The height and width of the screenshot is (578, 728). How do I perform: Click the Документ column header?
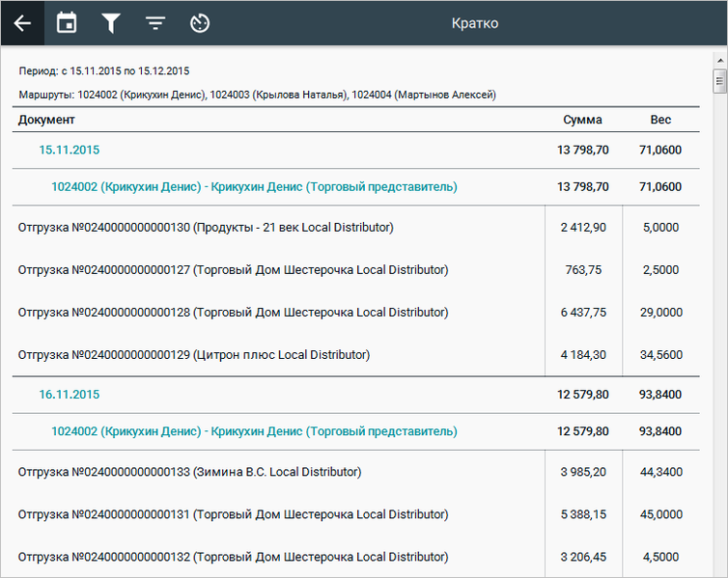pyautogui.click(x=46, y=121)
